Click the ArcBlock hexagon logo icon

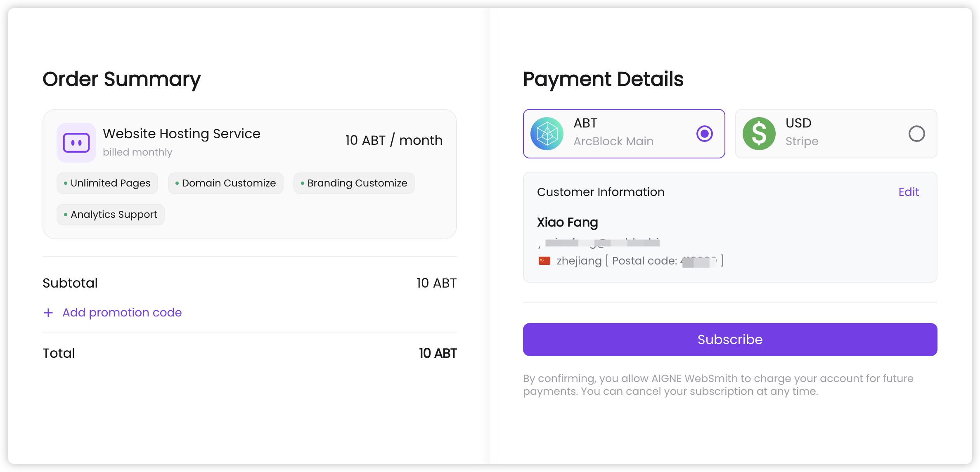[547, 133]
